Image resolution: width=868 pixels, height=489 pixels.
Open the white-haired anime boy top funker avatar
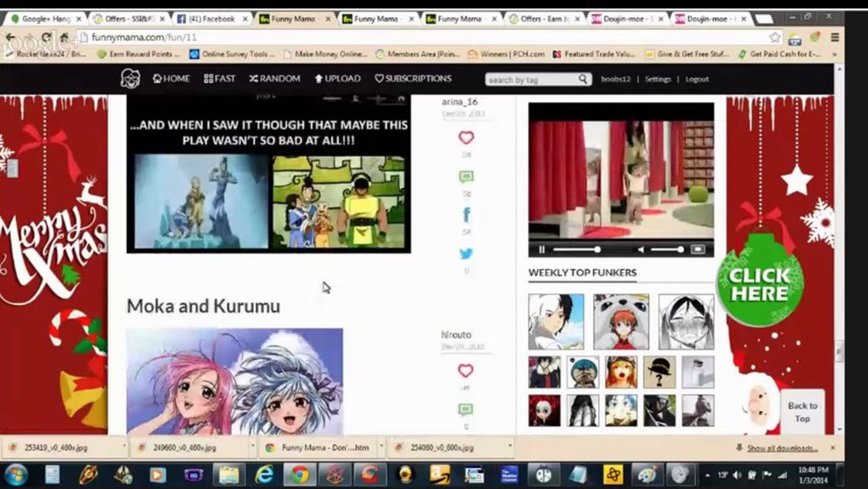[x=556, y=322]
